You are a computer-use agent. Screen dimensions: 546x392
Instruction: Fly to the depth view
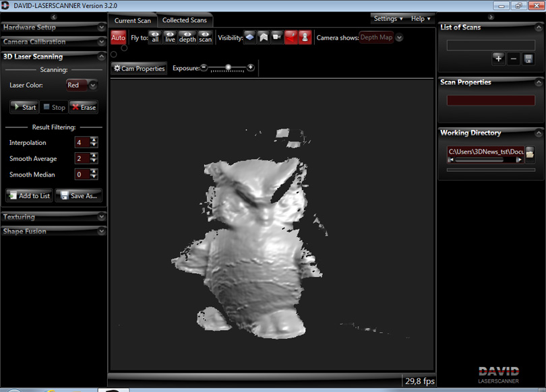(187, 37)
